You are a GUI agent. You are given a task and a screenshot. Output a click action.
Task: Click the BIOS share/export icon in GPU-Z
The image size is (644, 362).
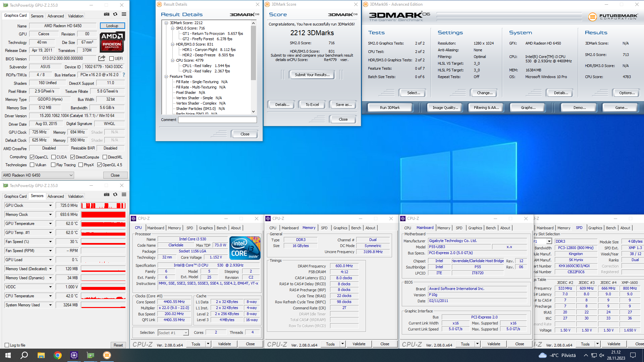[x=102, y=58]
